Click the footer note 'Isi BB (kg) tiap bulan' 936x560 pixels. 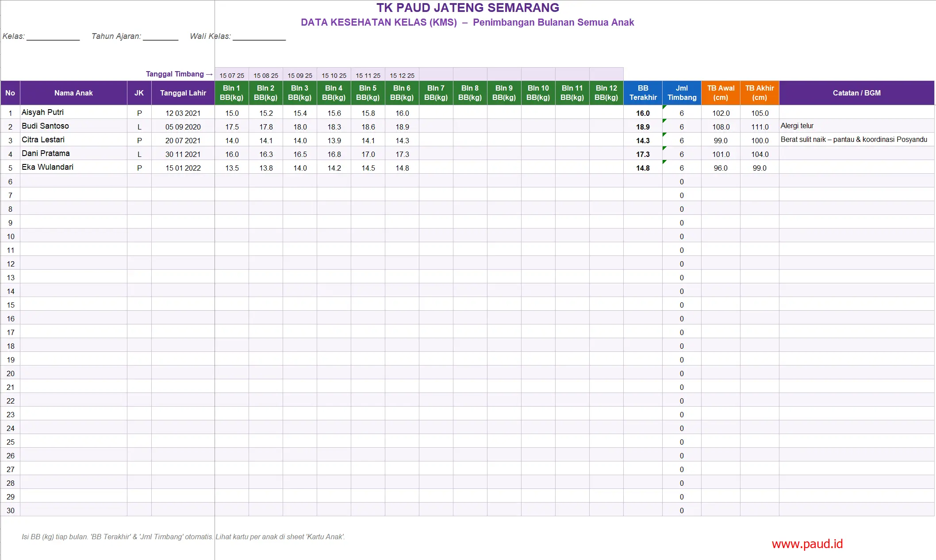(x=55, y=537)
